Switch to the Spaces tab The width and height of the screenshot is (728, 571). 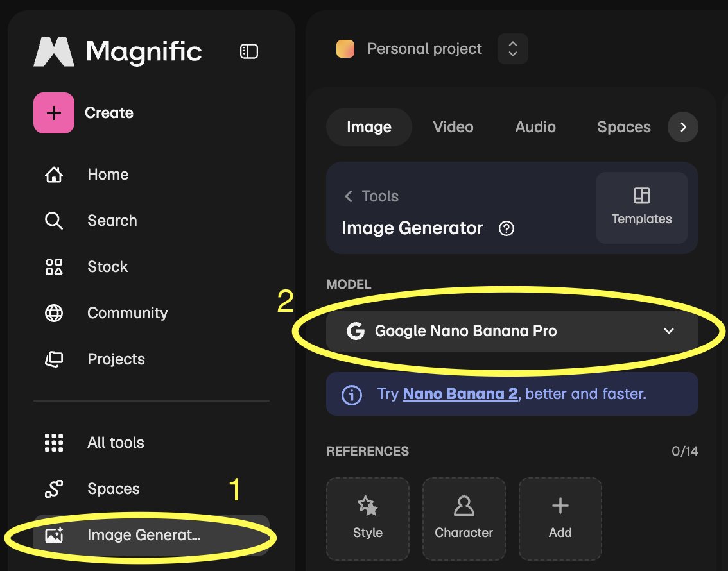[x=624, y=127]
